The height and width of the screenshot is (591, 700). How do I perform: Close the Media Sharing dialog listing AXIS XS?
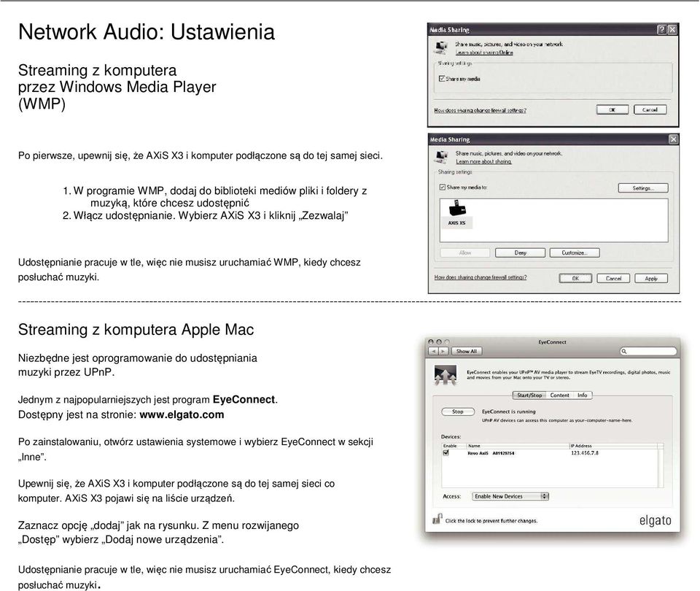point(673,139)
